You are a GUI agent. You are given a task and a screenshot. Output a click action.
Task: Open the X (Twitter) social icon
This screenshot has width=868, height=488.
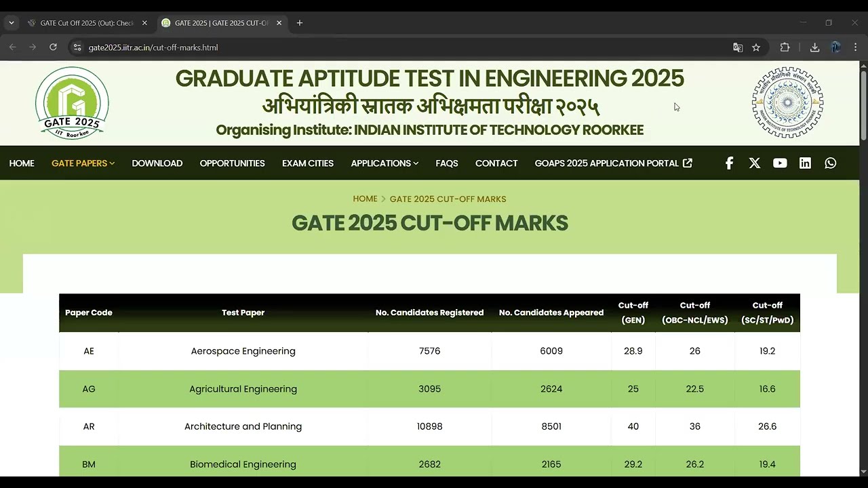click(x=755, y=163)
